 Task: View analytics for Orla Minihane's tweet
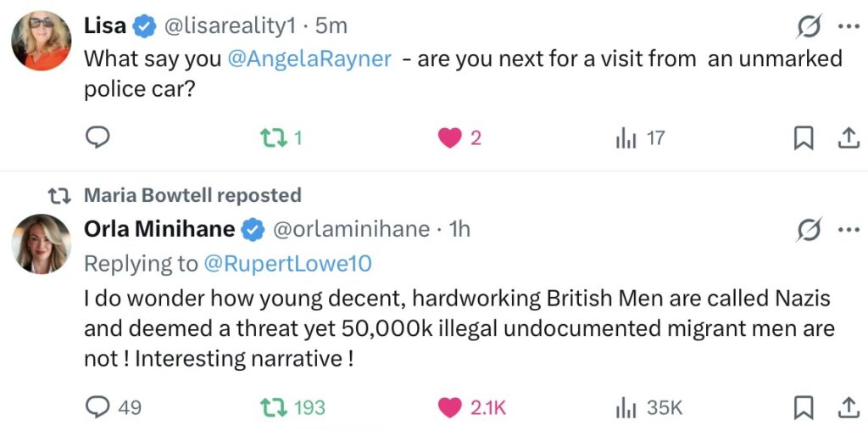click(626, 408)
